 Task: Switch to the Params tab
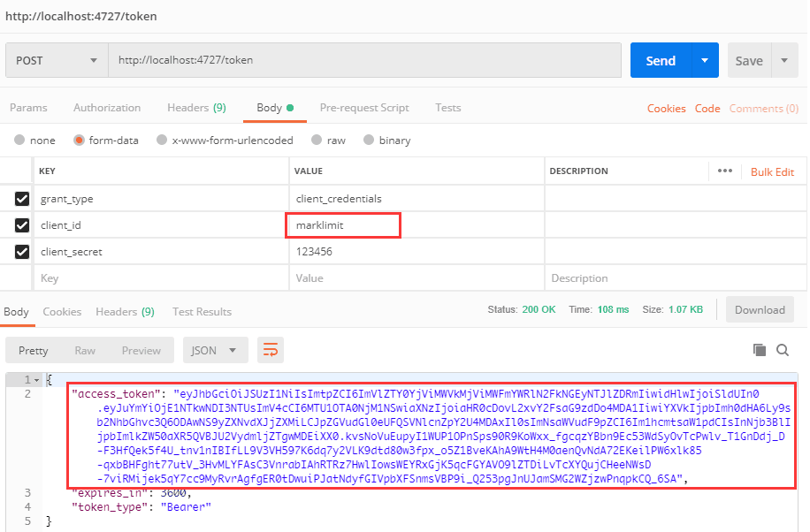(x=28, y=108)
